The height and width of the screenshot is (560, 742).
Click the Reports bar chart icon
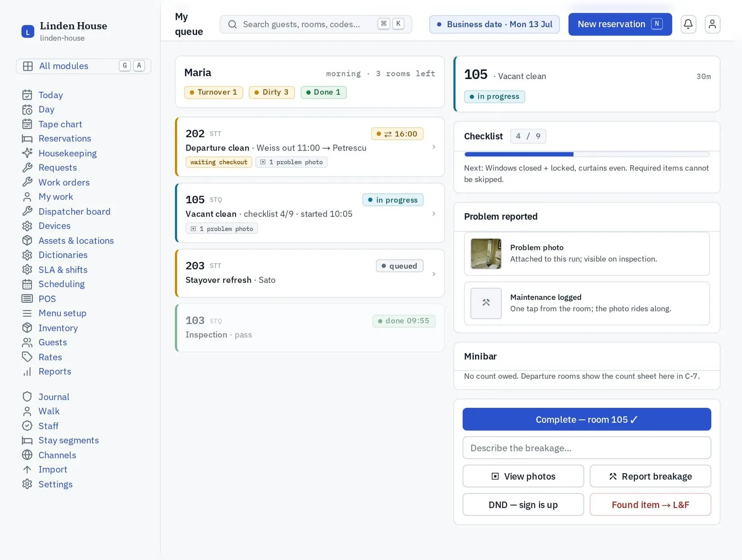pos(27,371)
